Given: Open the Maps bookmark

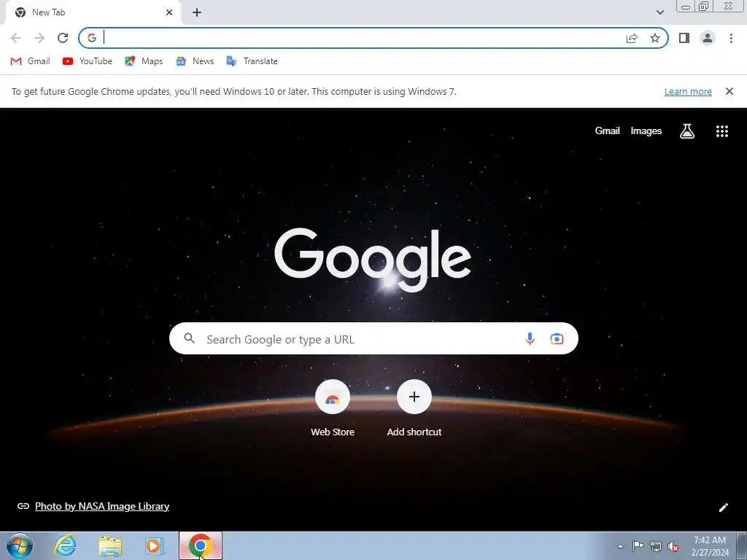Looking at the screenshot, I should [144, 61].
